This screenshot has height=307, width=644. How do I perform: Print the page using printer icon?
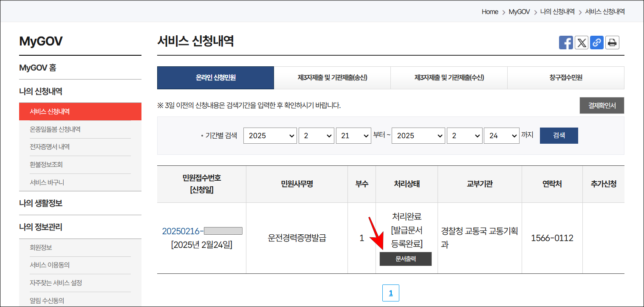612,42
